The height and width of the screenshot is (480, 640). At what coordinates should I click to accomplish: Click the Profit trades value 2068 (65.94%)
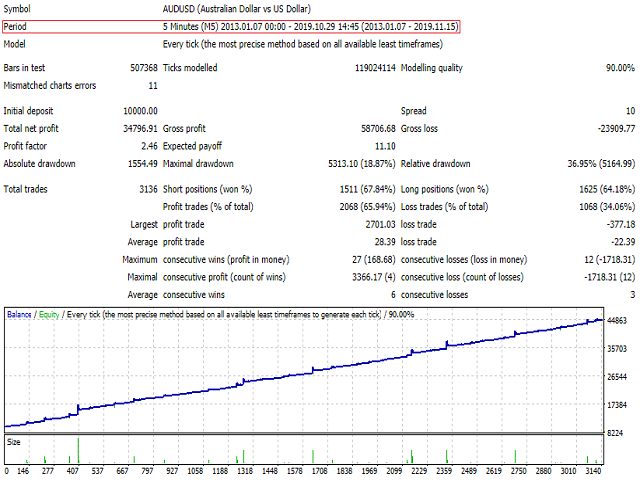click(368, 207)
